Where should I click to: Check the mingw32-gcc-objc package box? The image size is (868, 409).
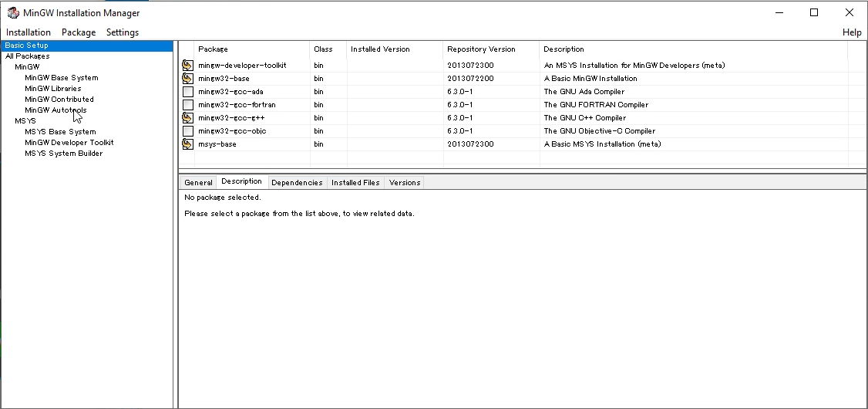coord(187,131)
